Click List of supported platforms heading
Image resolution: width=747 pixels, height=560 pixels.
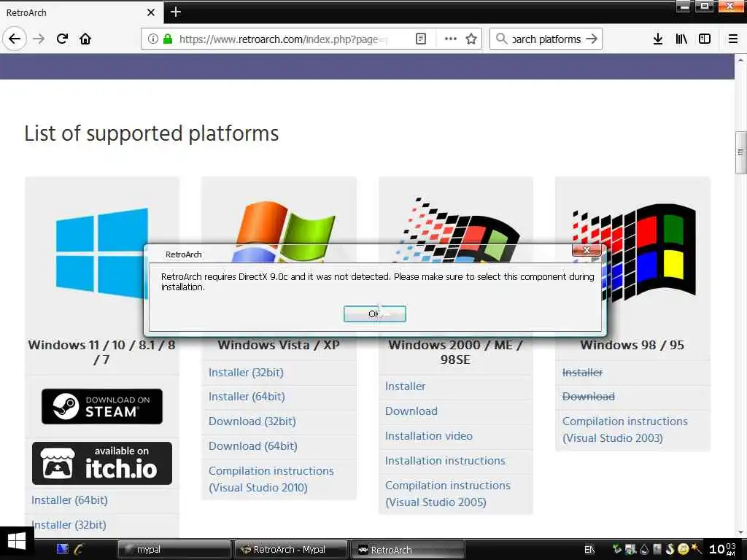coord(152,133)
